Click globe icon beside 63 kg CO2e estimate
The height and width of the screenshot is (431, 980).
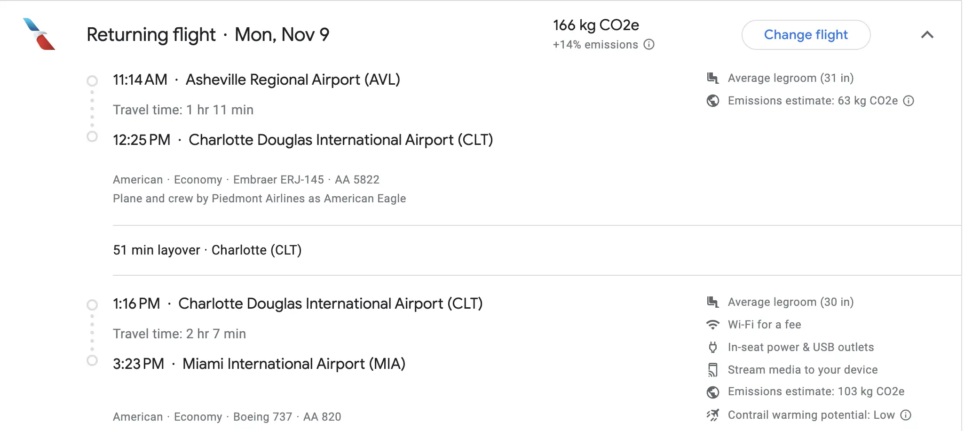tap(713, 101)
